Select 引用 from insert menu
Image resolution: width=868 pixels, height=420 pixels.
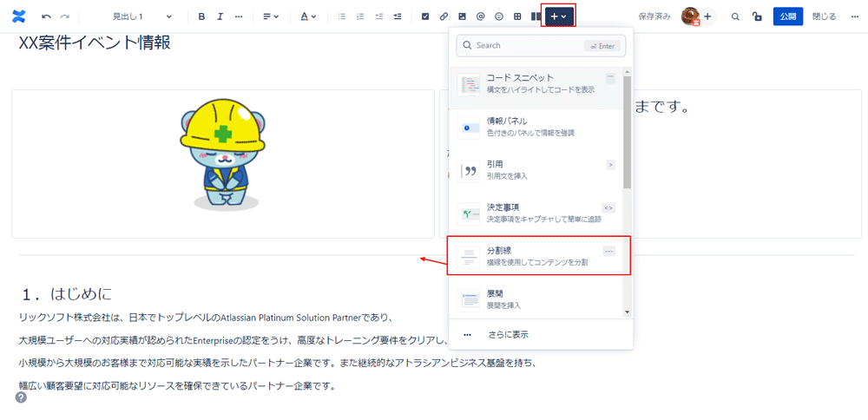pos(536,170)
